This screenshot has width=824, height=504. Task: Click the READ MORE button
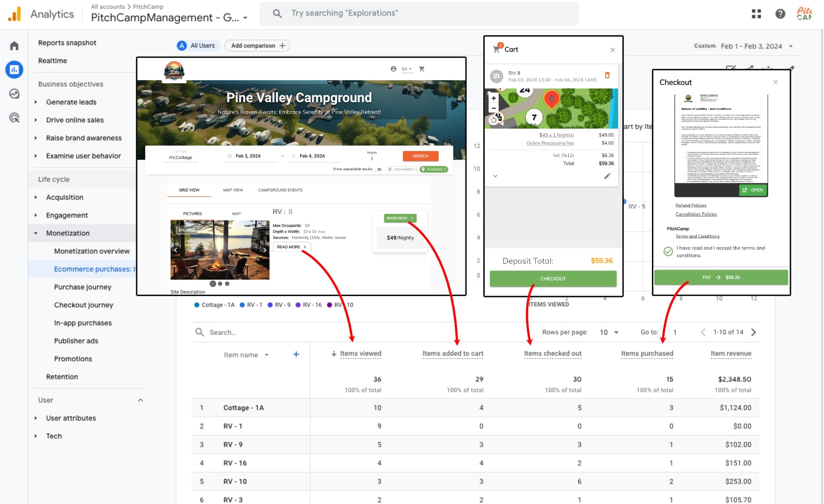click(292, 247)
